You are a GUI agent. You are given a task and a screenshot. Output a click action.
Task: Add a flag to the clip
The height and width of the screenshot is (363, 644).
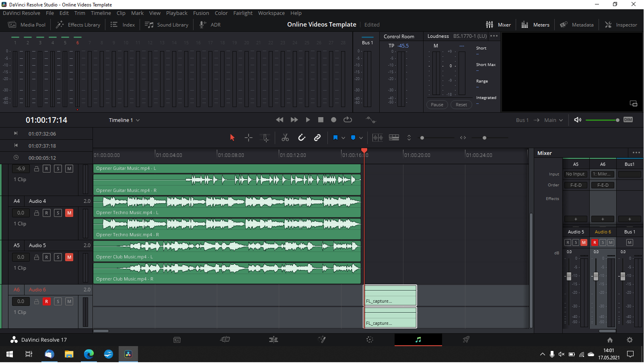click(335, 138)
